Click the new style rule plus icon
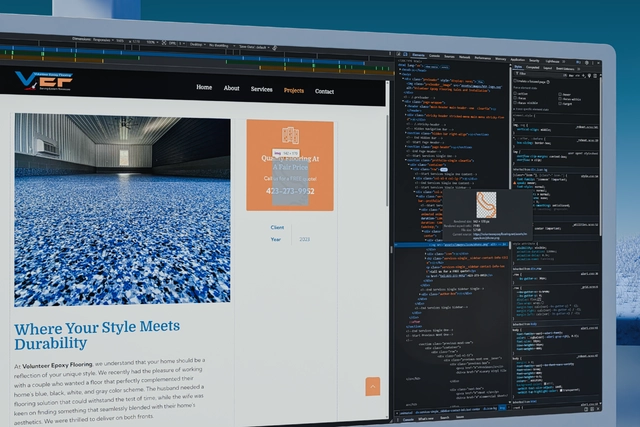Screen dimensions: 640x427 click(584, 76)
